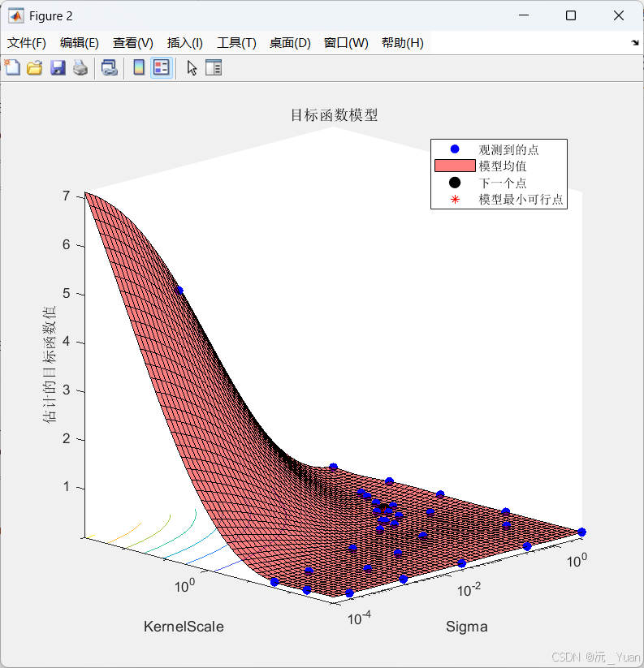Screen dimensions: 644x668
Task: Click the black dot legend marker
Action: click(455, 183)
